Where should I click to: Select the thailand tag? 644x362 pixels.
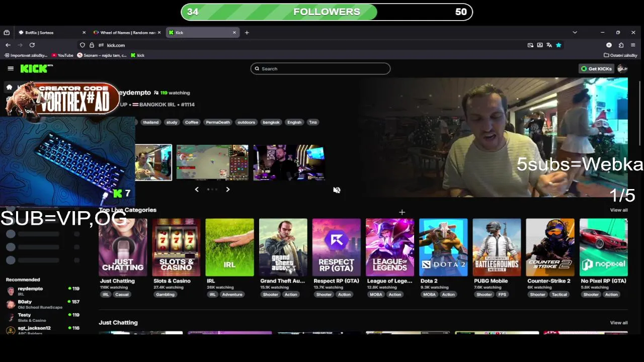[150, 122]
